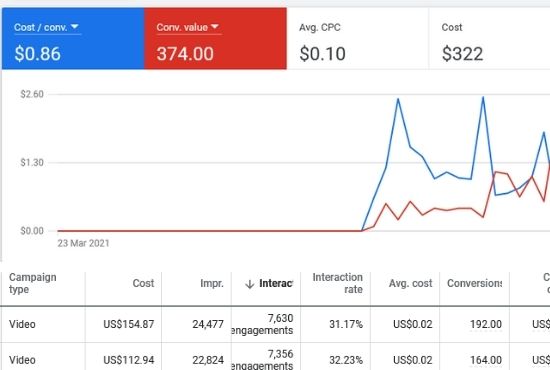Image resolution: width=550 pixels, height=370 pixels.
Task: Select the red Conv. value scorecard
Action: pos(215,39)
